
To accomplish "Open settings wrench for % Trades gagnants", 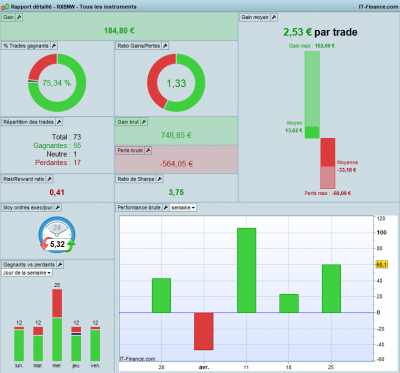I will (54, 46).
